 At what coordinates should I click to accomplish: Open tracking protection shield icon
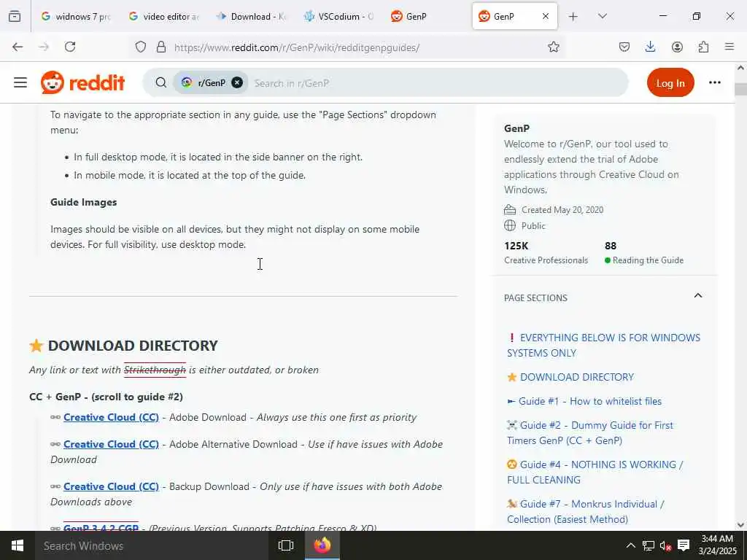point(141,47)
